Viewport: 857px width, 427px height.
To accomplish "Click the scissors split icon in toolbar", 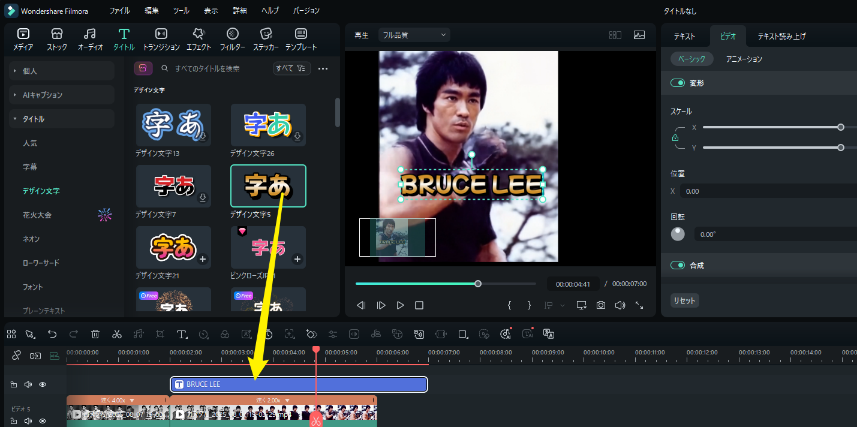I will 116,334.
